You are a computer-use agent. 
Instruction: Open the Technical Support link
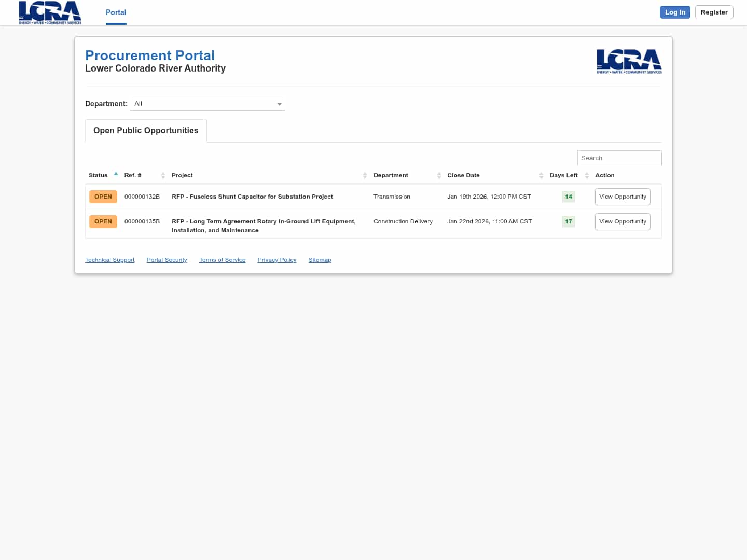[109, 260]
